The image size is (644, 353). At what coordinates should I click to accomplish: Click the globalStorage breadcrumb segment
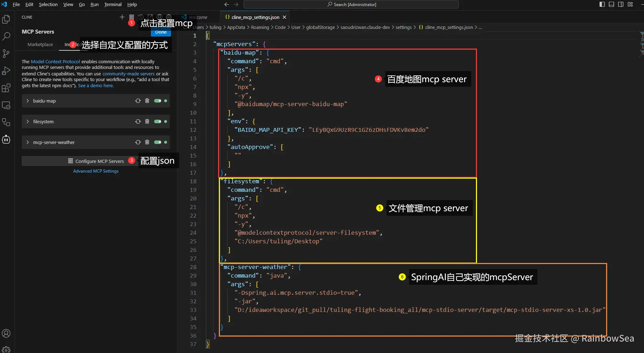click(x=320, y=27)
